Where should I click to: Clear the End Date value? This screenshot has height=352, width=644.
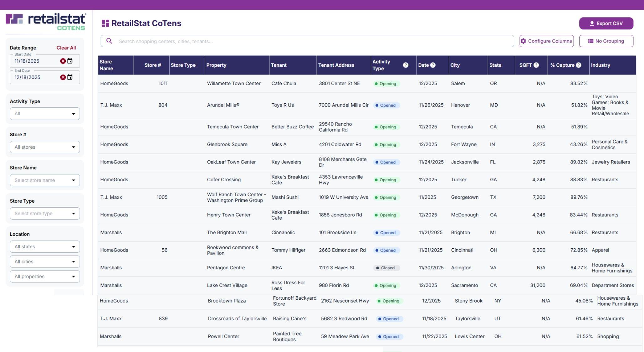pos(63,77)
